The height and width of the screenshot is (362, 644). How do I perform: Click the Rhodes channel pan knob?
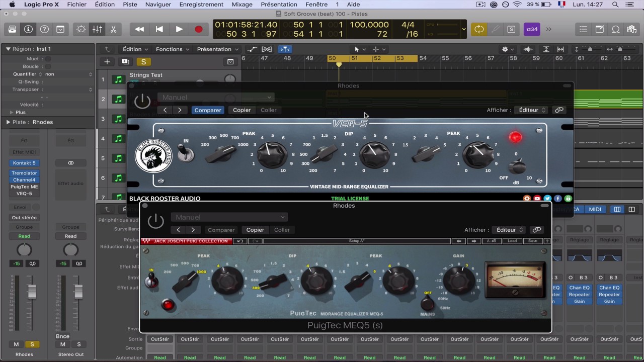click(24, 250)
